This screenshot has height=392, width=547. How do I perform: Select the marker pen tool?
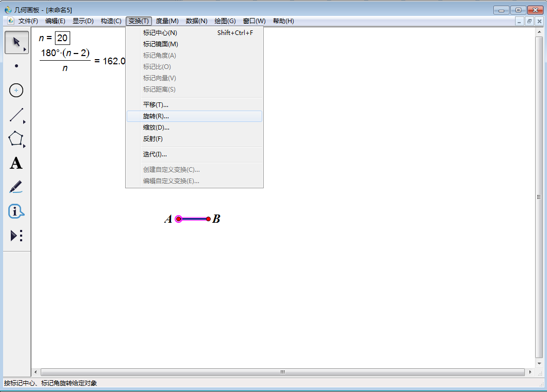click(x=16, y=186)
